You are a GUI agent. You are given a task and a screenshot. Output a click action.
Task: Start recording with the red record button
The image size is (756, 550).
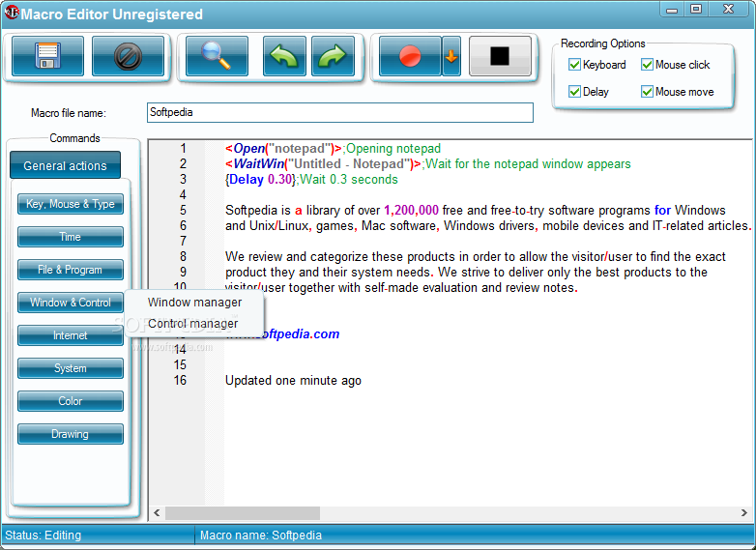click(410, 56)
